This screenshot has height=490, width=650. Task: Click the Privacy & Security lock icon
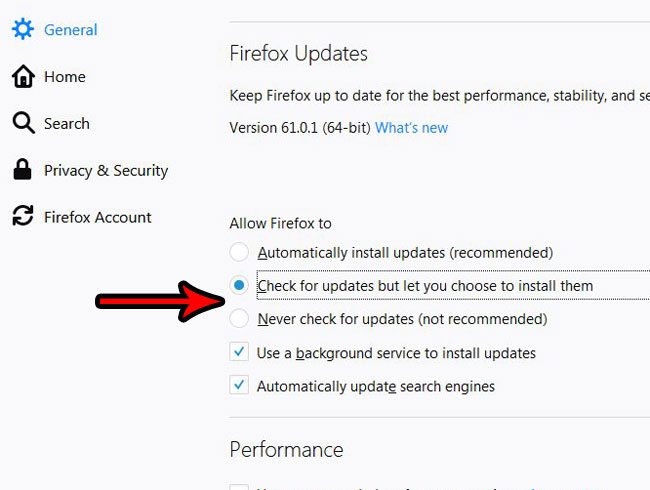(x=22, y=170)
